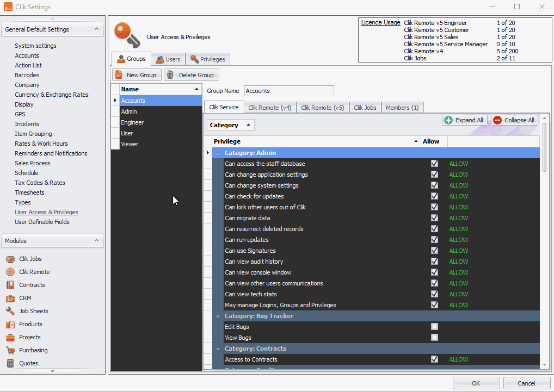Select the User group row

[161, 133]
